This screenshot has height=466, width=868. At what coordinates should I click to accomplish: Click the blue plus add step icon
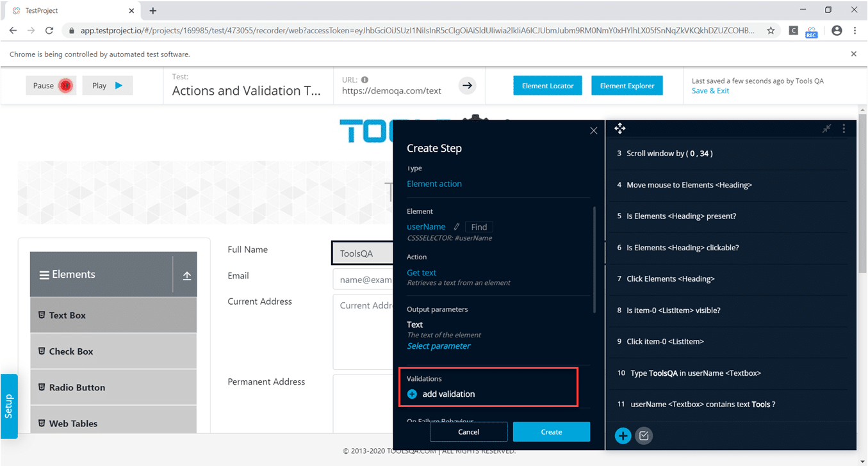tap(623, 436)
